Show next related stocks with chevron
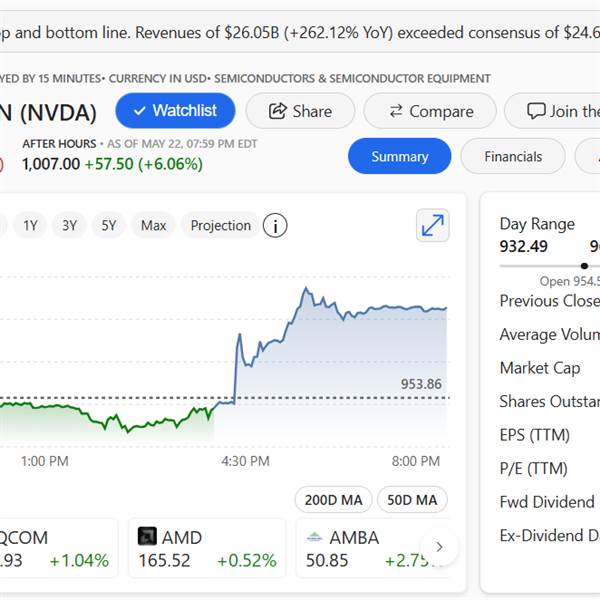Viewport: 600px width, 600px height. tap(439, 547)
